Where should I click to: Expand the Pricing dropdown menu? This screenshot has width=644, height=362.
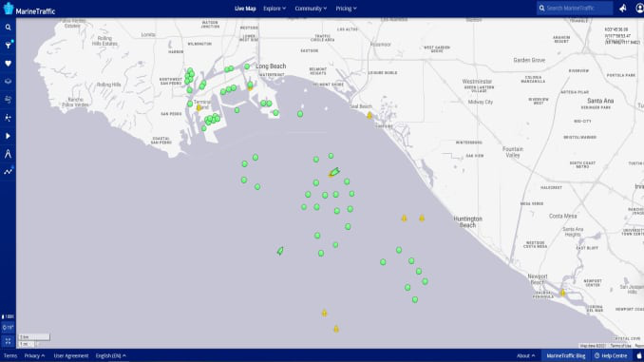coord(346,9)
